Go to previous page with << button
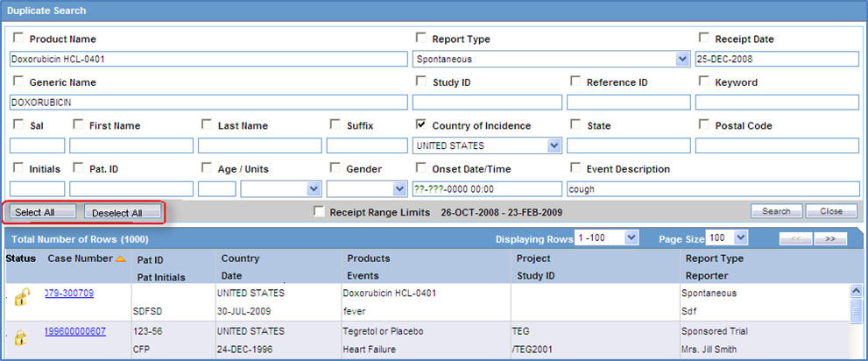 coord(796,238)
